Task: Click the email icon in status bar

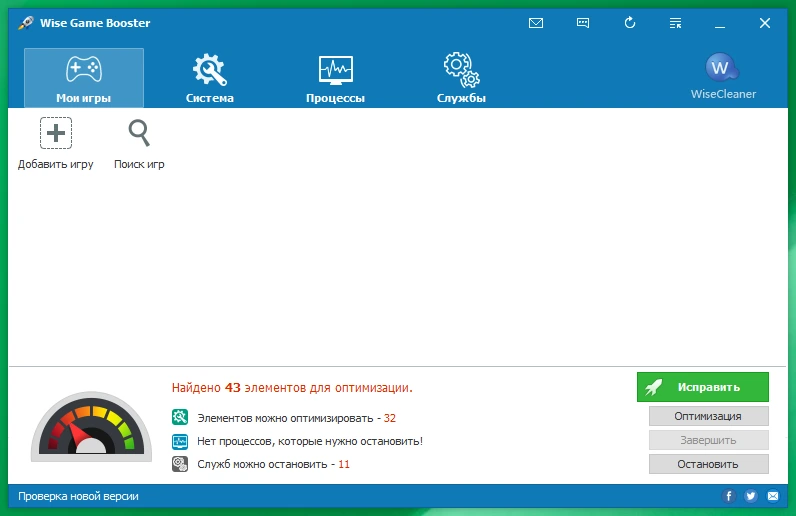Action: click(773, 496)
